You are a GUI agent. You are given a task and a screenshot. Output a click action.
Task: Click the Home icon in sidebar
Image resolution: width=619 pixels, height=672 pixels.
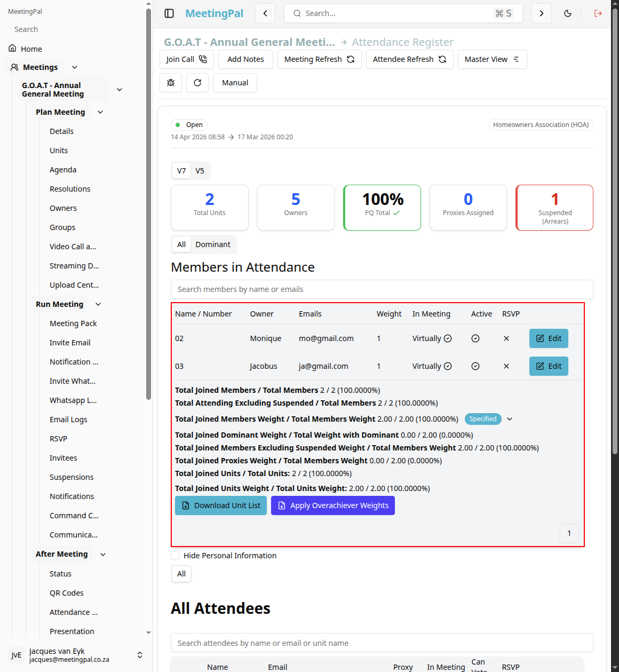click(x=12, y=49)
